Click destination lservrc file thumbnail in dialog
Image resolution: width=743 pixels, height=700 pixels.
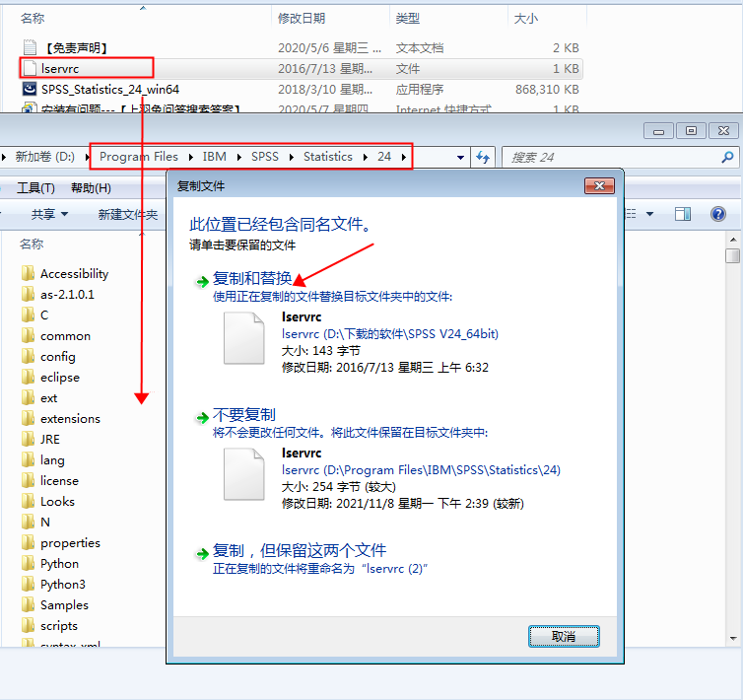244,474
